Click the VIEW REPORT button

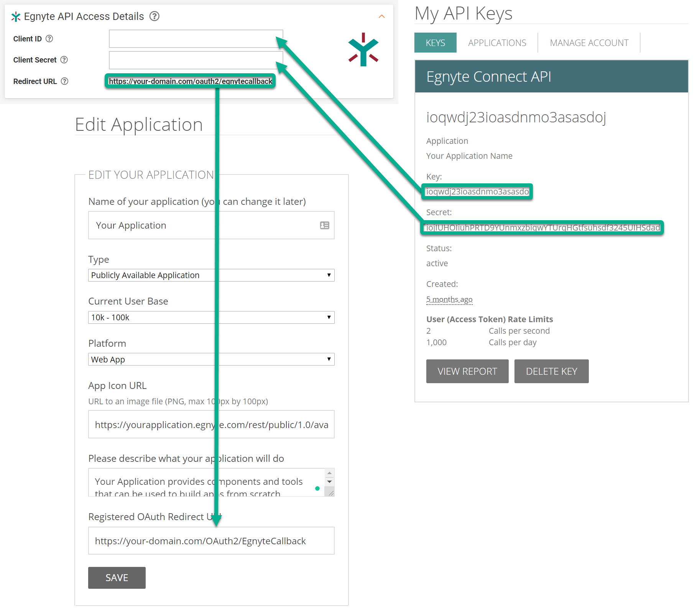pos(467,371)
